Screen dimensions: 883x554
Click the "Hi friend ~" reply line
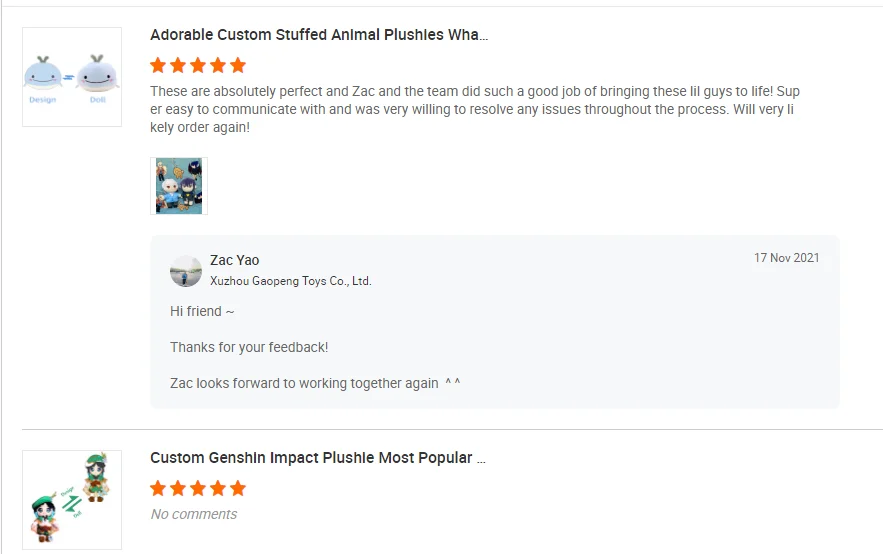(203, 312)
